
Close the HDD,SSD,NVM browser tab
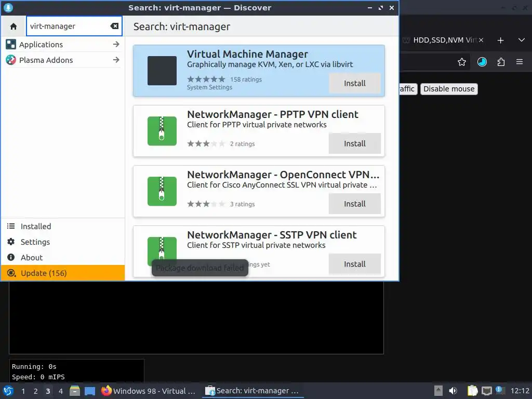(x=481, y=40)
